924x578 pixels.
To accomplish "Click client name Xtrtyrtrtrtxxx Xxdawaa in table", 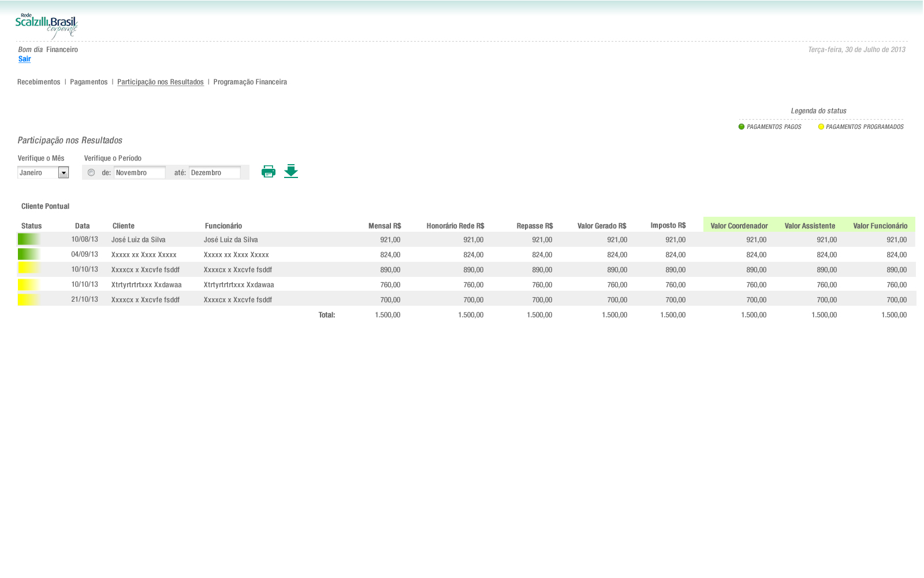I will tap(146, 285).
